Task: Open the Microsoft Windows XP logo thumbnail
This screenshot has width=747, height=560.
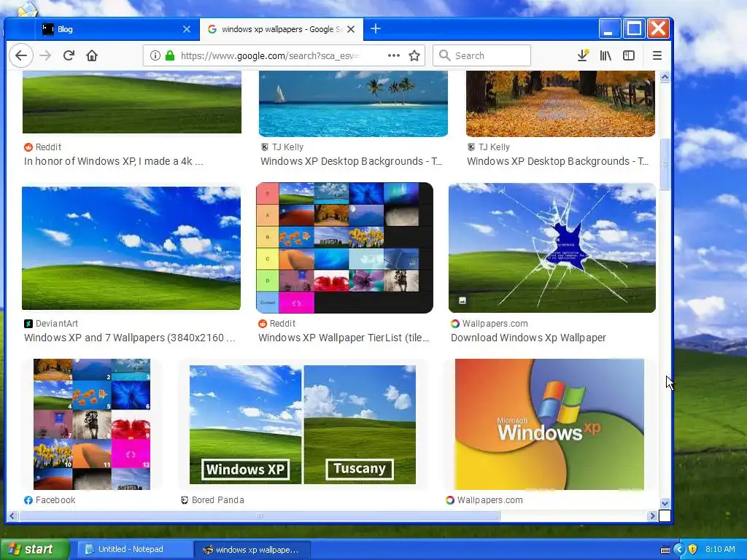Action: pos(549,424)
